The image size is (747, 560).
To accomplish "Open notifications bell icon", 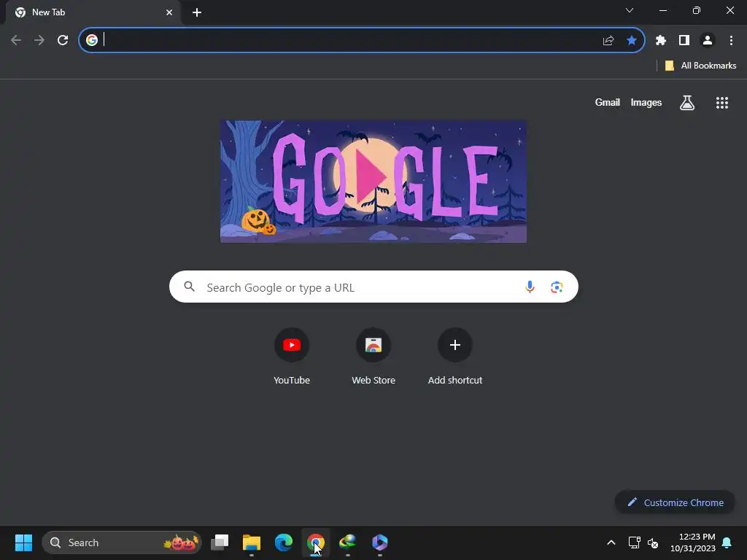I will [727, 542].
